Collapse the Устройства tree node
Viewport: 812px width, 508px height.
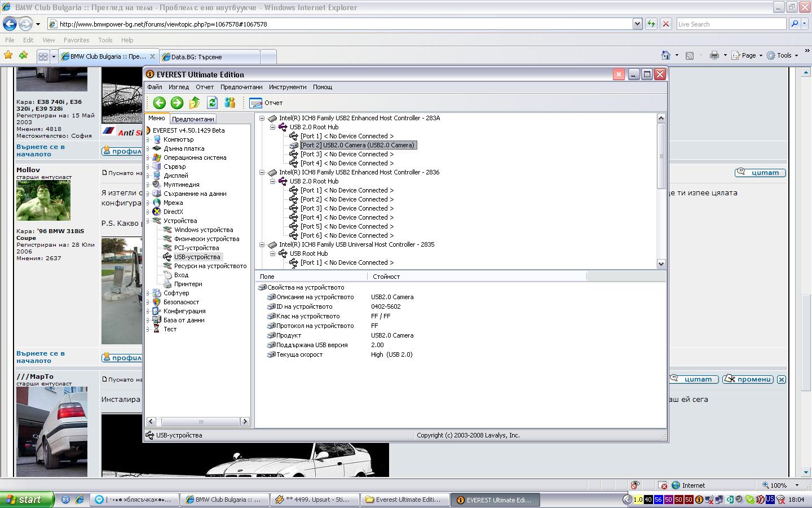[x=148, y=221]
